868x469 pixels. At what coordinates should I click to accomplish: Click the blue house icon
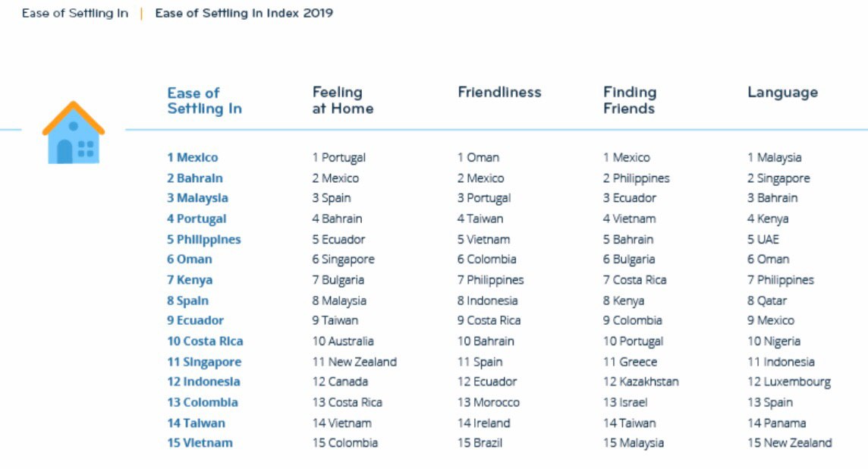click(74, 133)
